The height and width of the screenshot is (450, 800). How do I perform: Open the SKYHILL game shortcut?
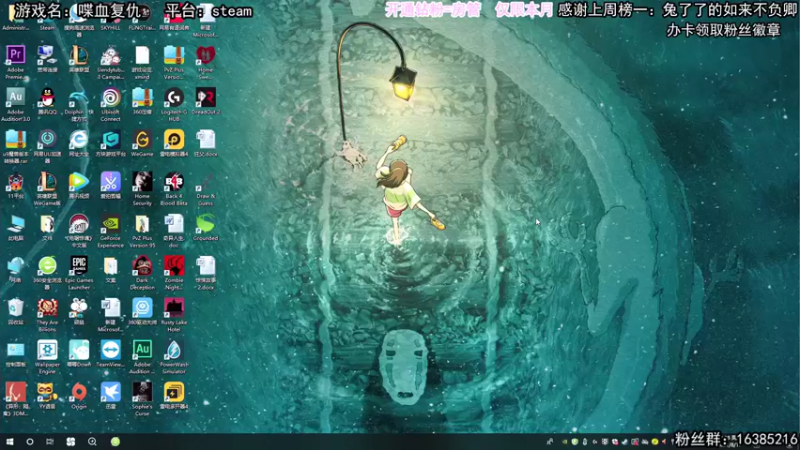[x=111, y=19]
